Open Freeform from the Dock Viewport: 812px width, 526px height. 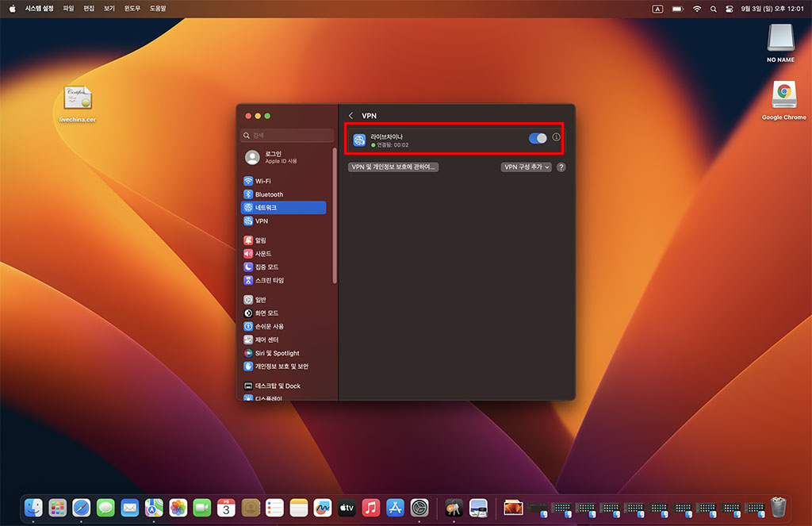(x=323, y=508)
